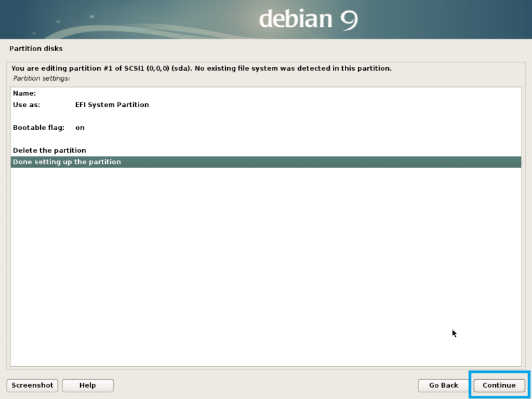The width and height of the screenshot is (532, 399).
Task: Select the Name: partition setting row
Action: (x=265, y=93)
